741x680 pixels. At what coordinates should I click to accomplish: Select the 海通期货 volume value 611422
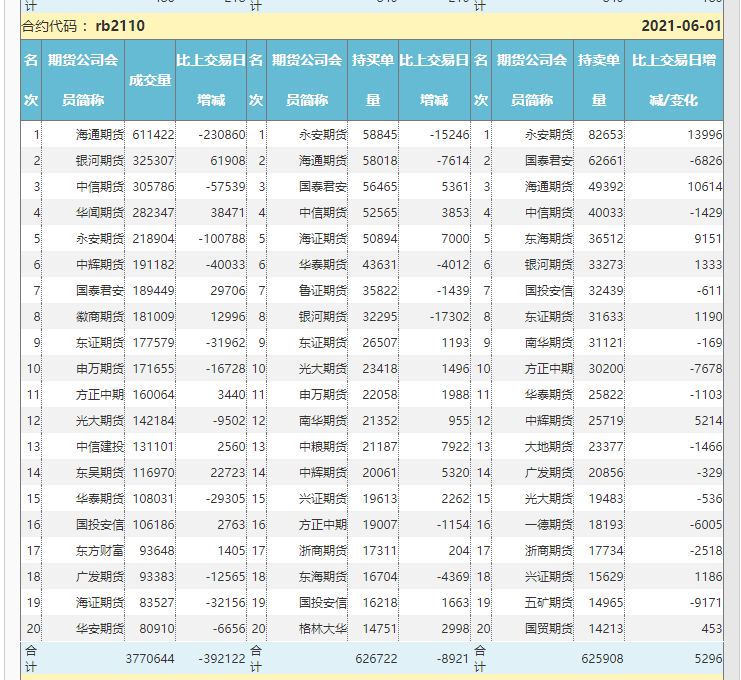coord(153,134)
